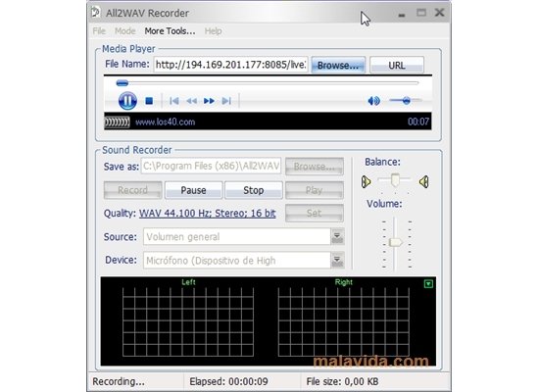Open the WAV 44.100 Hz quality link
539x392 pixels.
click(x=208, y=214)
